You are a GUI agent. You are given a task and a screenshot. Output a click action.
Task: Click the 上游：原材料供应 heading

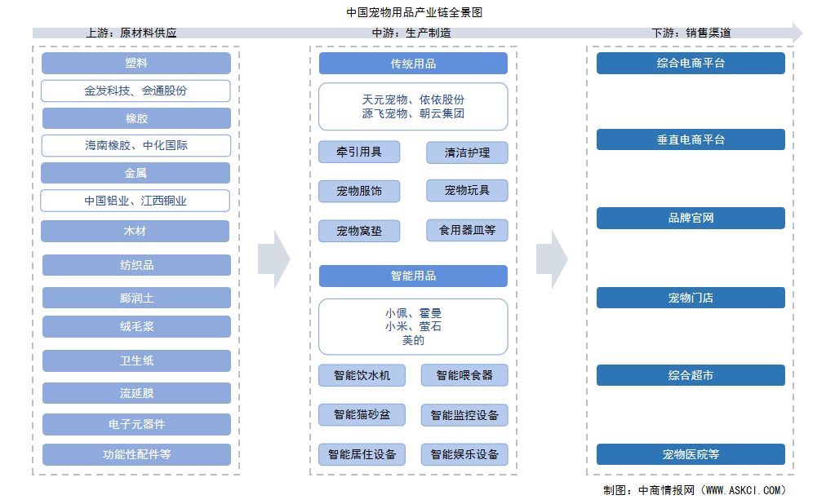[x=131, y=33]
